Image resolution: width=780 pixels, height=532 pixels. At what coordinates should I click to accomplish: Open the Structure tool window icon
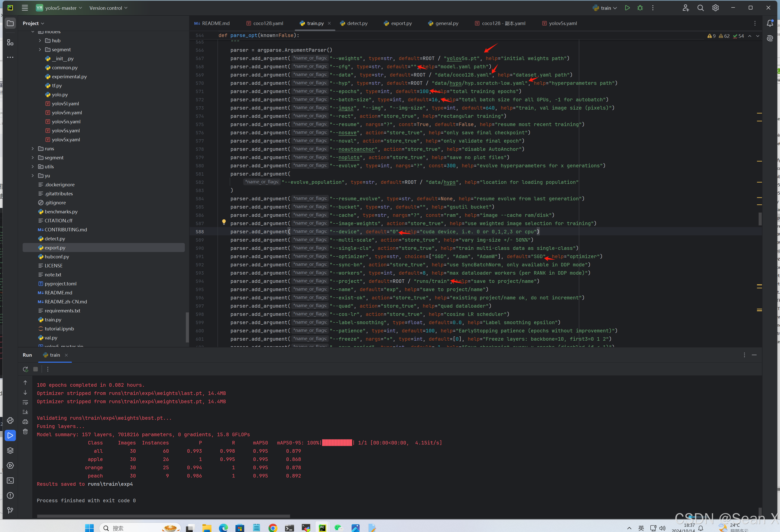[x=11, y=42]
